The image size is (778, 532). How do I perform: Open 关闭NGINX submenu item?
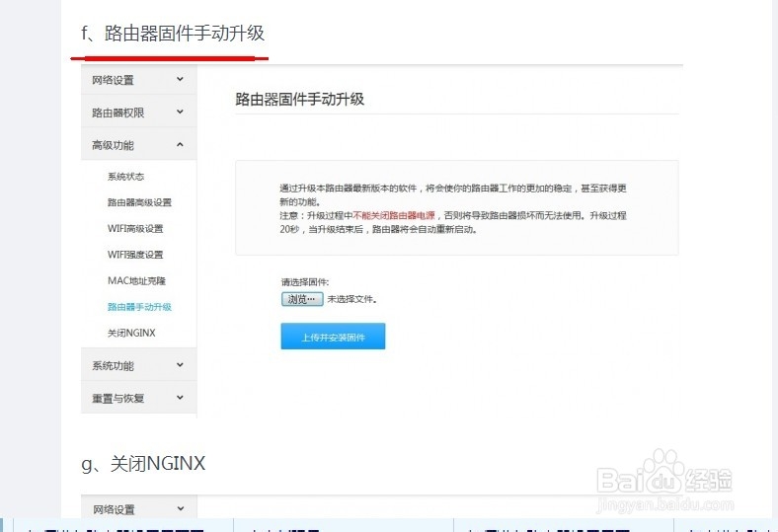(x=131, y=334)
